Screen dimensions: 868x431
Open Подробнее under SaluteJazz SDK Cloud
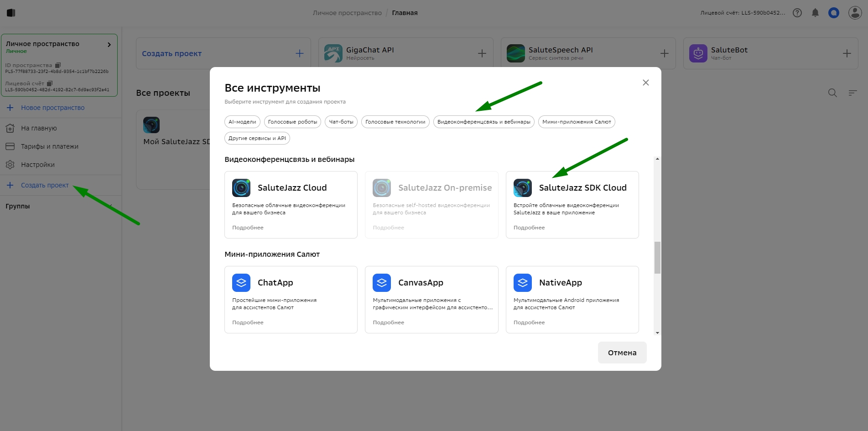click(529, 228)
